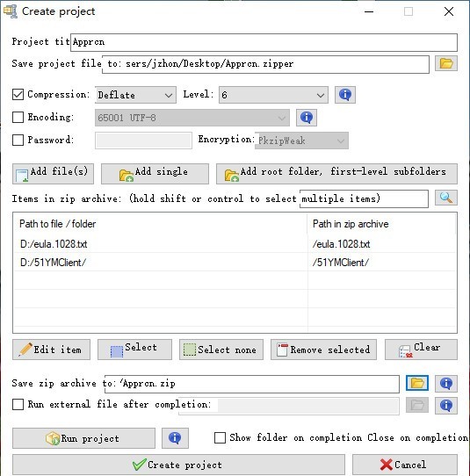Click the /51YMClient/ archive path cell
This screenshot has height=476, width=470.
pyautogui.click(x=382, y=263)
